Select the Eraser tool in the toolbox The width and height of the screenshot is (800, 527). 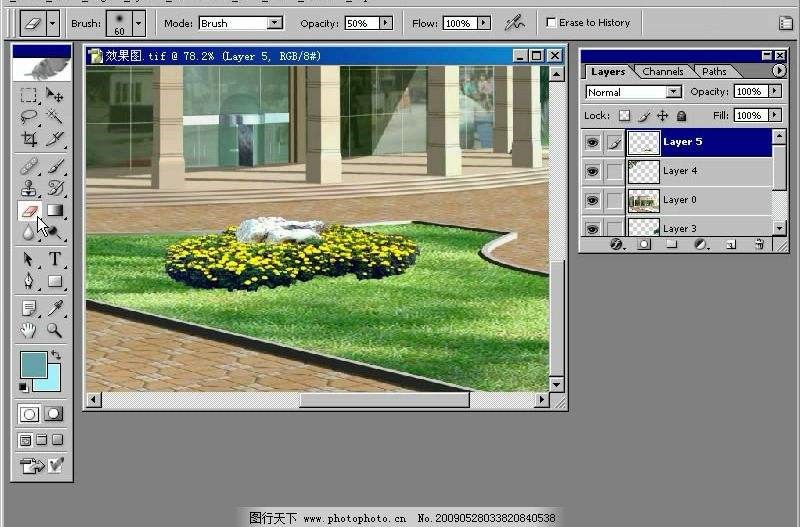pos(28,211)
